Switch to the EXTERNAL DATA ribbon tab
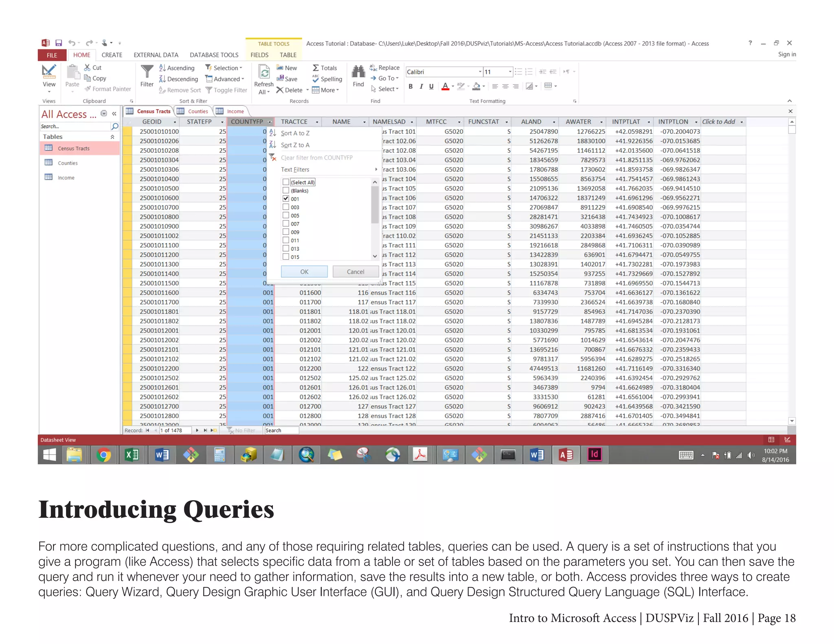834x644 pixels. pos(156,55)
